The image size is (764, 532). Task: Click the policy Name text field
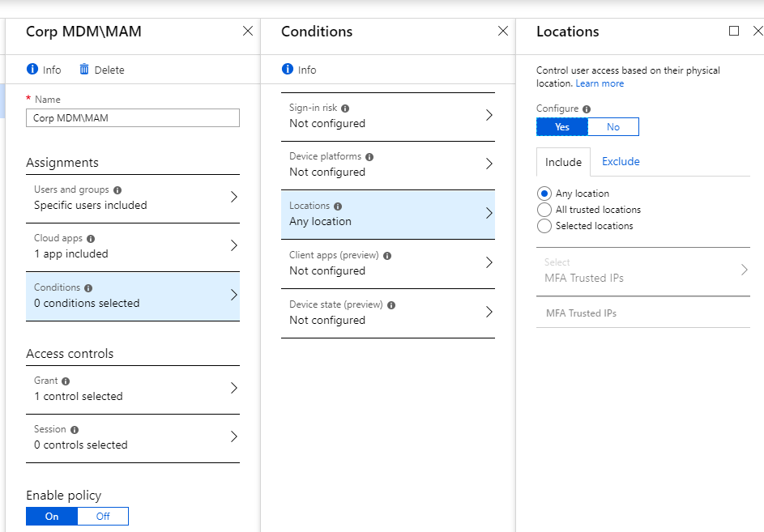[133, 118]
